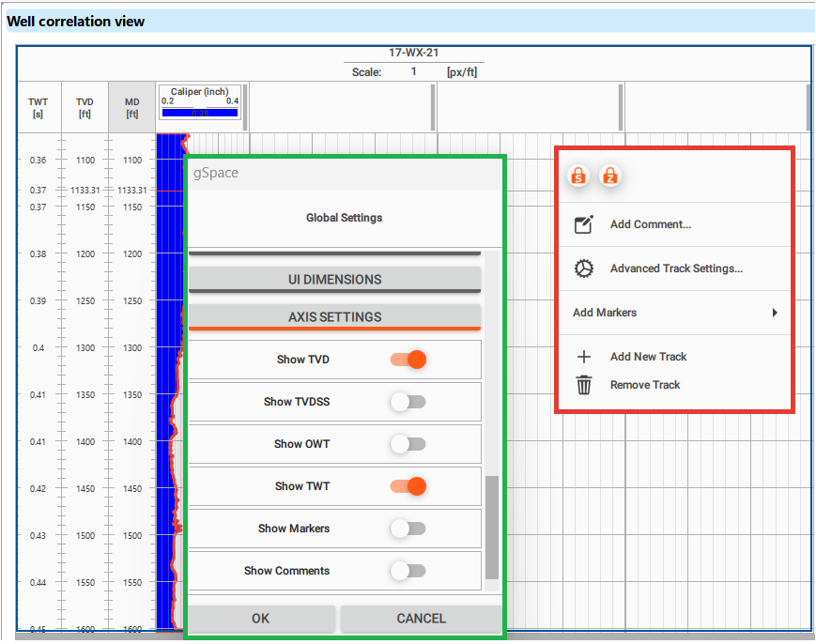Switch on Show Comments
816x644 pixels.
[408, 571]
